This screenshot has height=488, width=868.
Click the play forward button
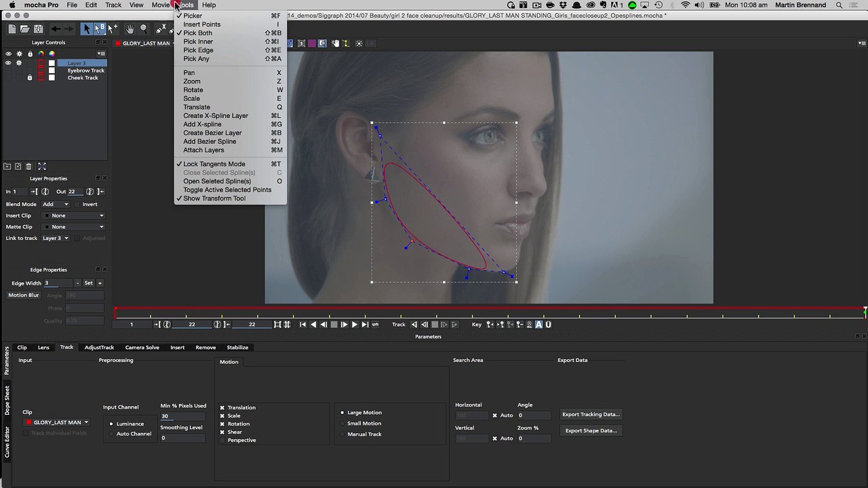tap(355, 325)
